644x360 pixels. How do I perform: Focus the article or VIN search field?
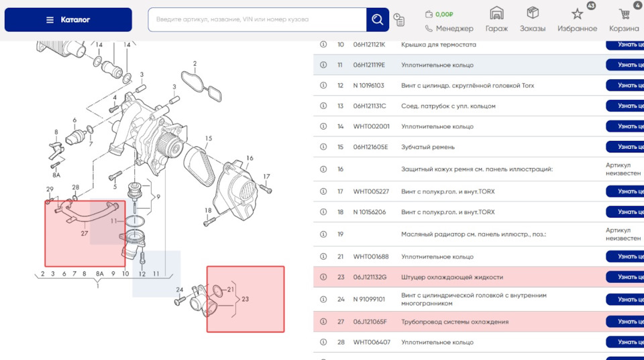(258, 20)
